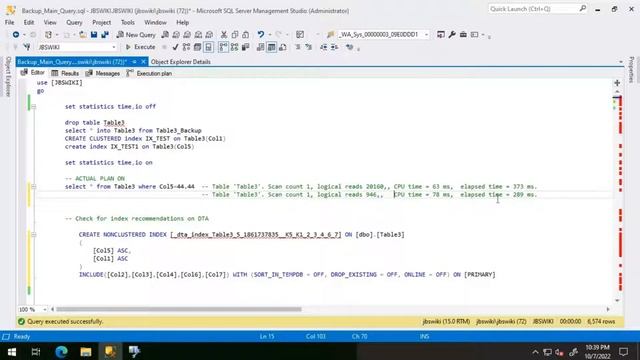The image size is (640, 360).
Task: Switch to the Messages tab
Action: click(103, 73)
